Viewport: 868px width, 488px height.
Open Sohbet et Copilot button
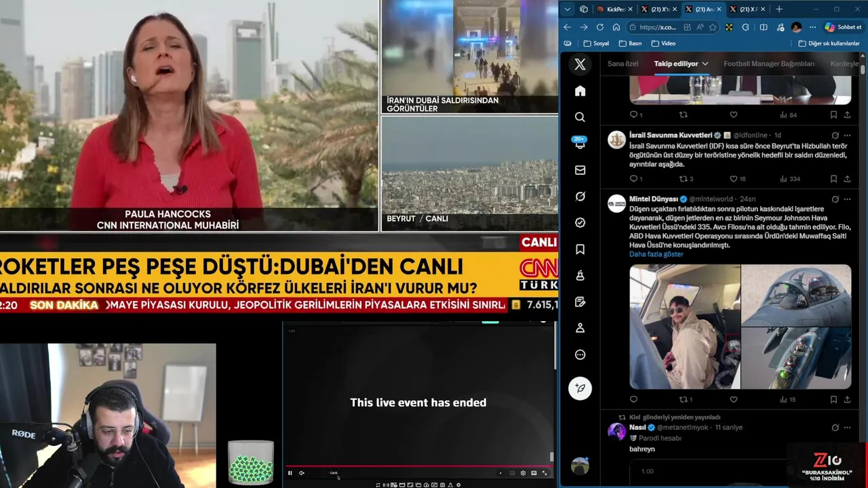coord(843,27)
